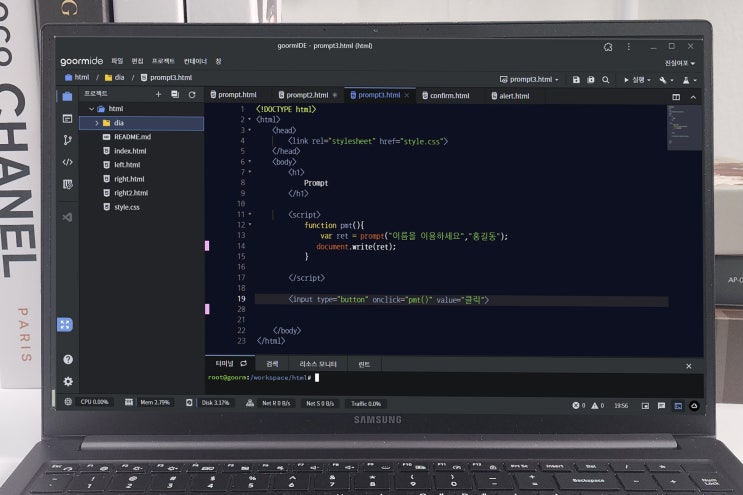Viewport: 743px width, 495px height.
Task: Click the error count icon in status bar
Action: point(576,405)
